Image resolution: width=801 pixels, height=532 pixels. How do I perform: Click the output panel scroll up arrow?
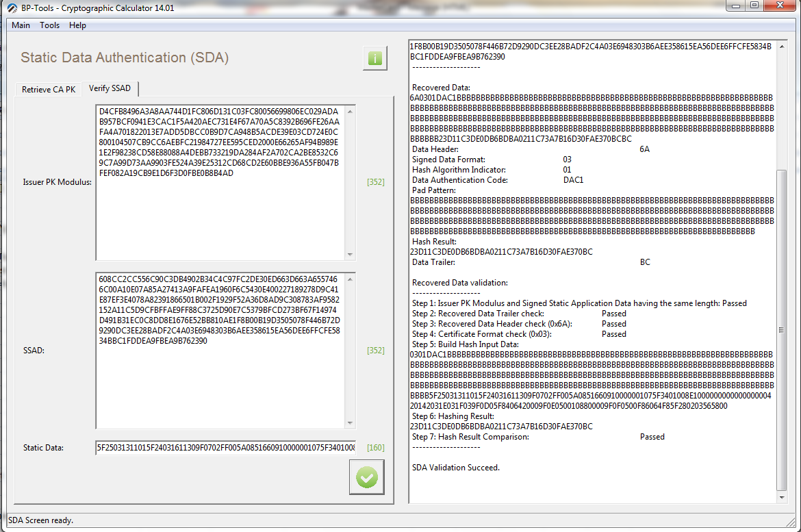(782, 47)
